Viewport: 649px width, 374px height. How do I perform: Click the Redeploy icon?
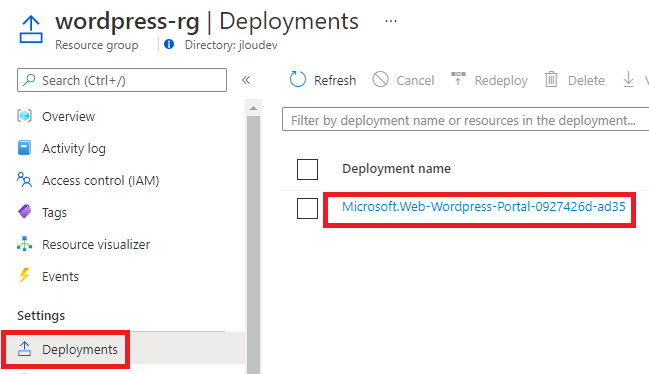click(458, 79)
